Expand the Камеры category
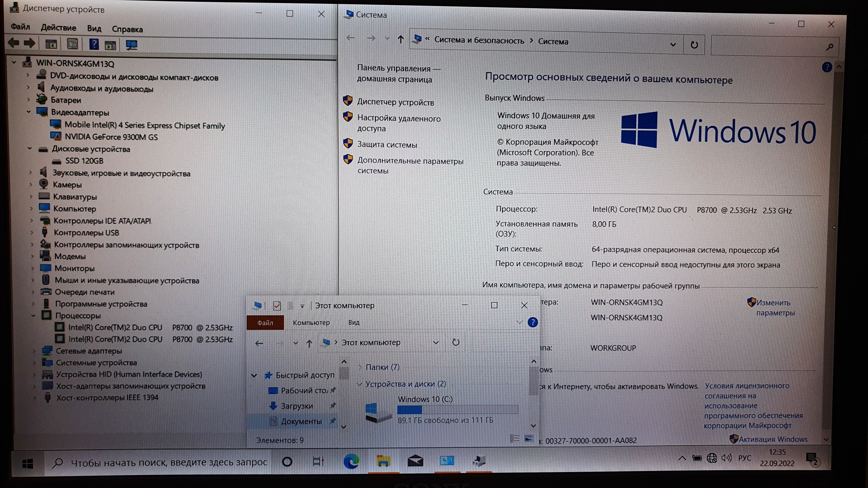 pyautogui.click(x=31, y=185)
